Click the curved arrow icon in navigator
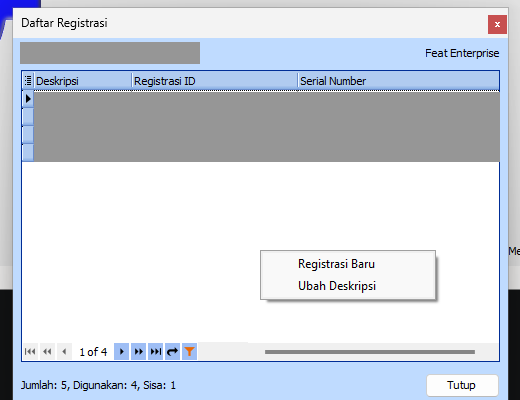Image resolution: width=520 pixels, height=400 pixels. 172,352
